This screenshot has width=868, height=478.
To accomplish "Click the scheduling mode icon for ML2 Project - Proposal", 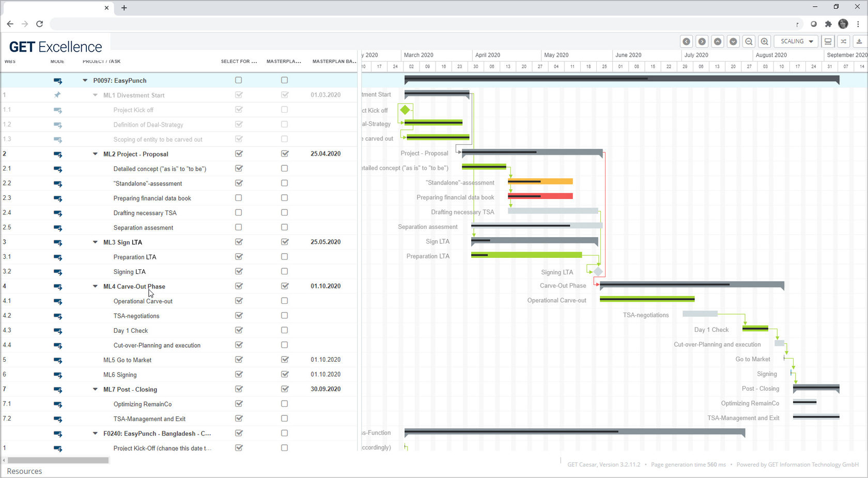I will coord(57,153).
